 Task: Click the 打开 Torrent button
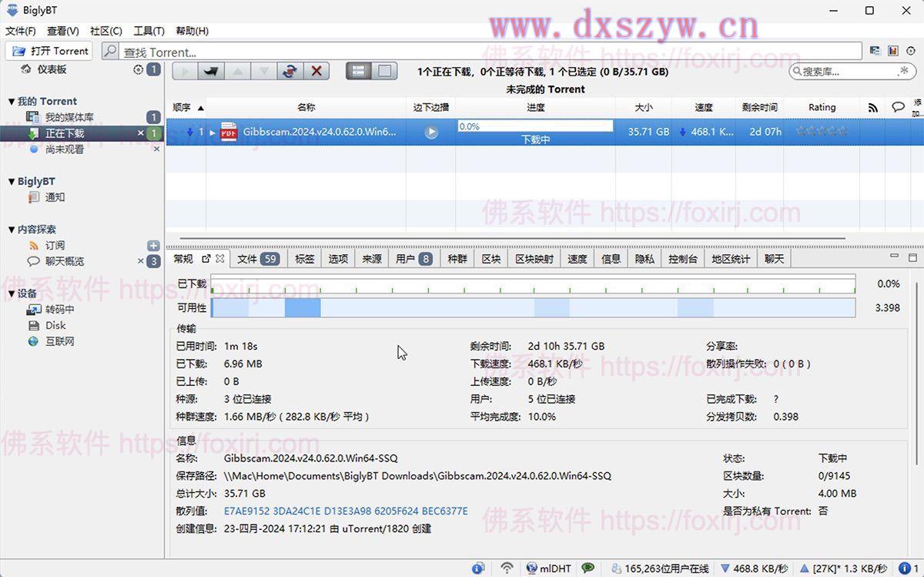(49, 51)
